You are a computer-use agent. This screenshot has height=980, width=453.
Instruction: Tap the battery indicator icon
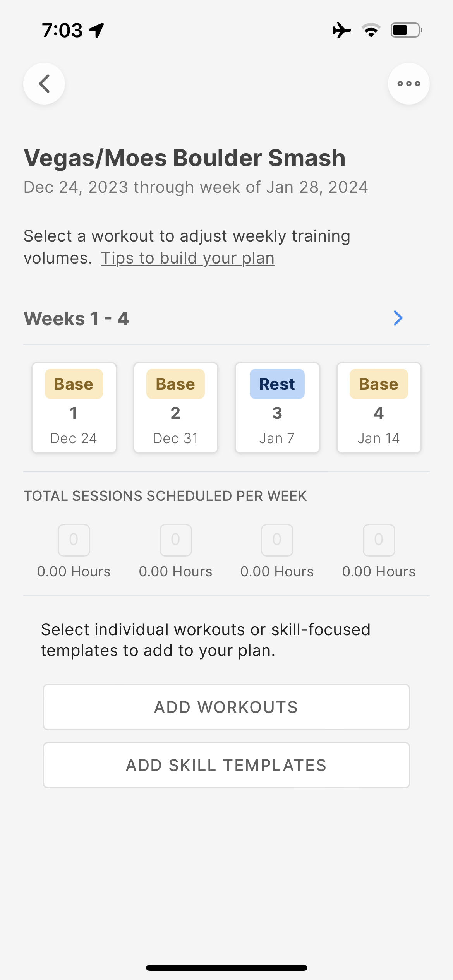[406, 30]
